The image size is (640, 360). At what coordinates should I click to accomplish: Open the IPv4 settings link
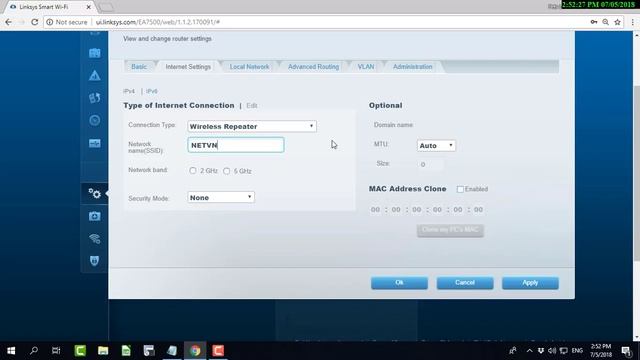click(129, 91)
